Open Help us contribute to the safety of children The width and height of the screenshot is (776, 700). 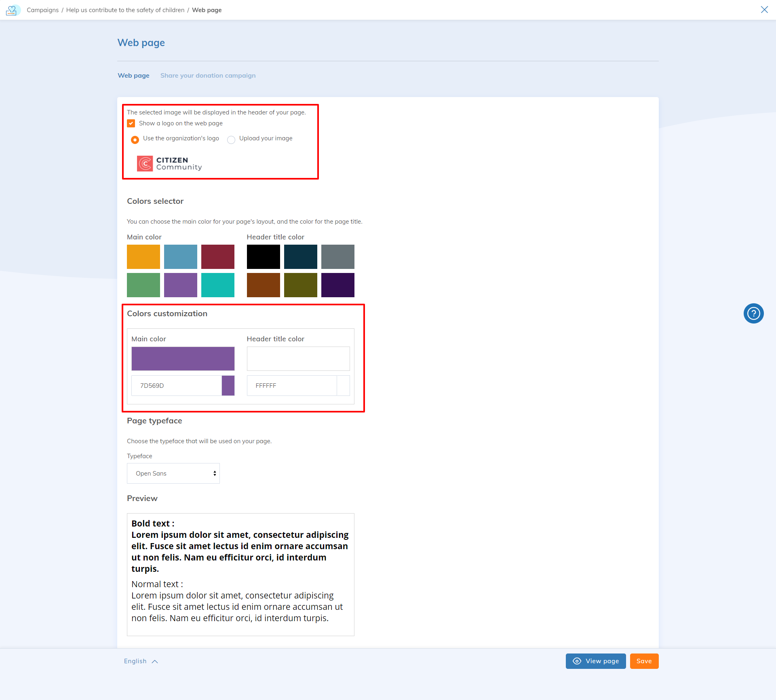125,10
